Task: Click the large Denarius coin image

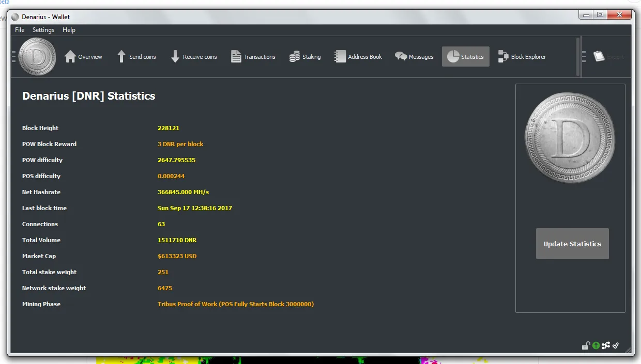Action: [570, 138]
